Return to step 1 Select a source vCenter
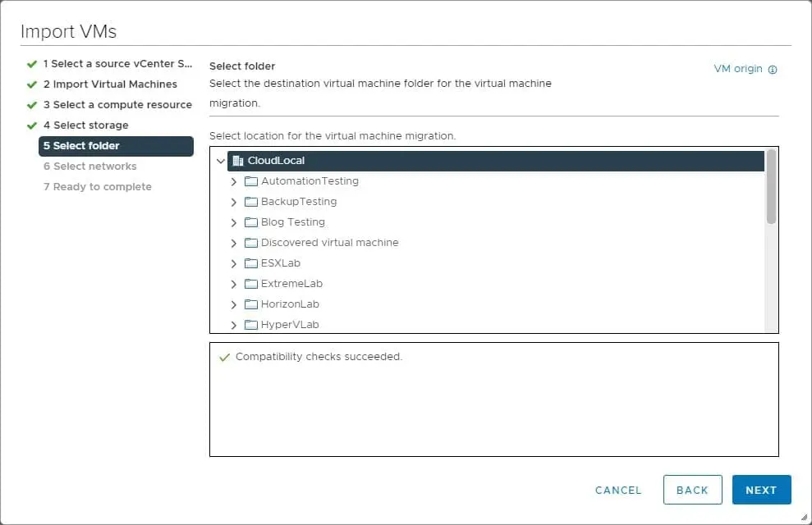 coord(117,64)
